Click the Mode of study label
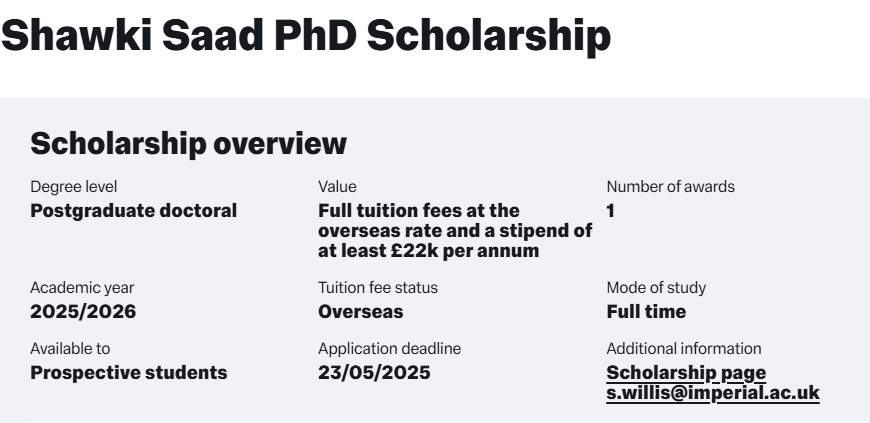This screenshot has height=423, width=870. [656, 288]
